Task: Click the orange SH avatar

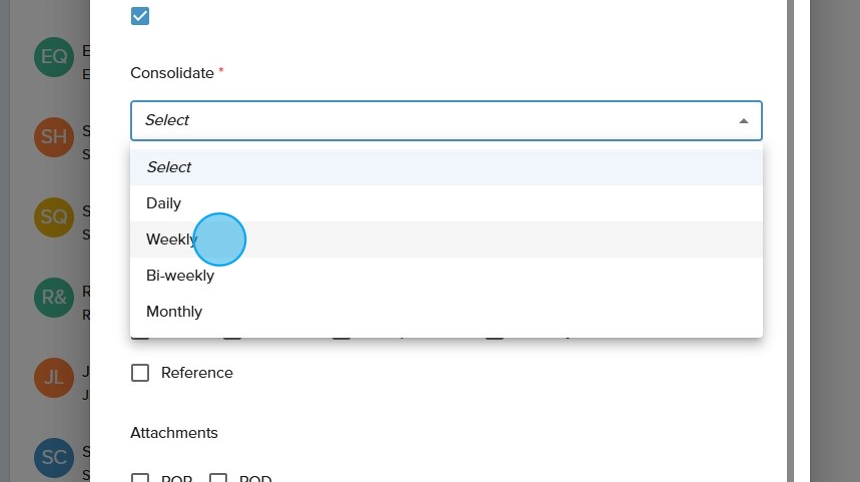Action: coord(53,137)
